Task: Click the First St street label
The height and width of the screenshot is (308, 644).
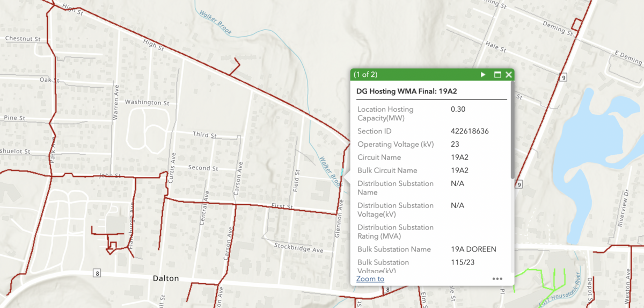Action: coord(282,206)
